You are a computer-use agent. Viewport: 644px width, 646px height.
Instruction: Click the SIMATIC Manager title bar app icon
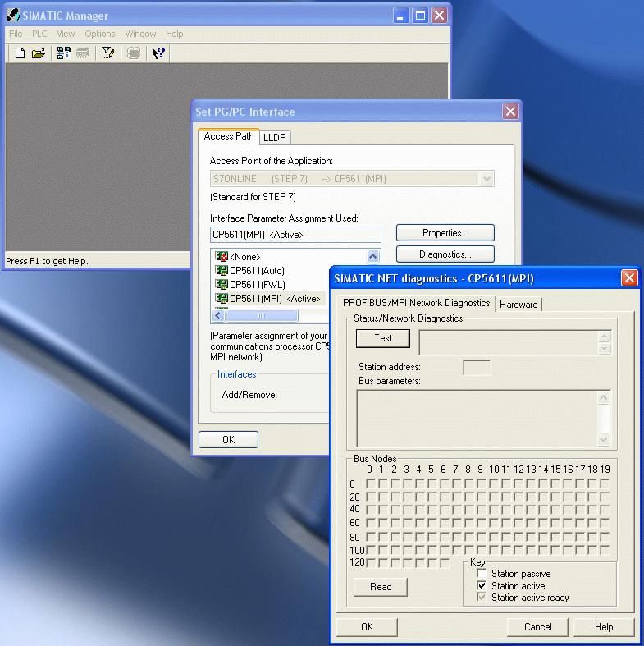13,15
